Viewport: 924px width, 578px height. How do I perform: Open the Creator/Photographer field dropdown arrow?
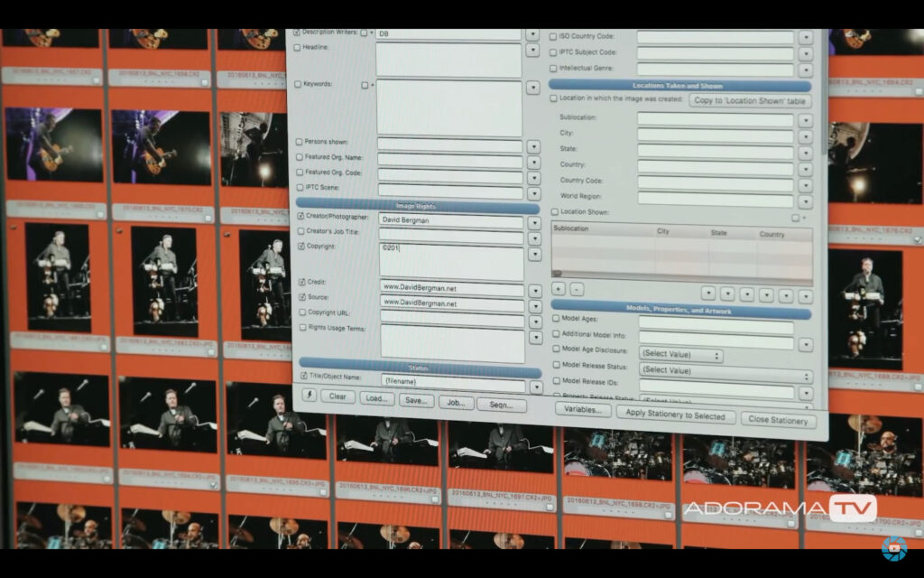tap(534, 221)
